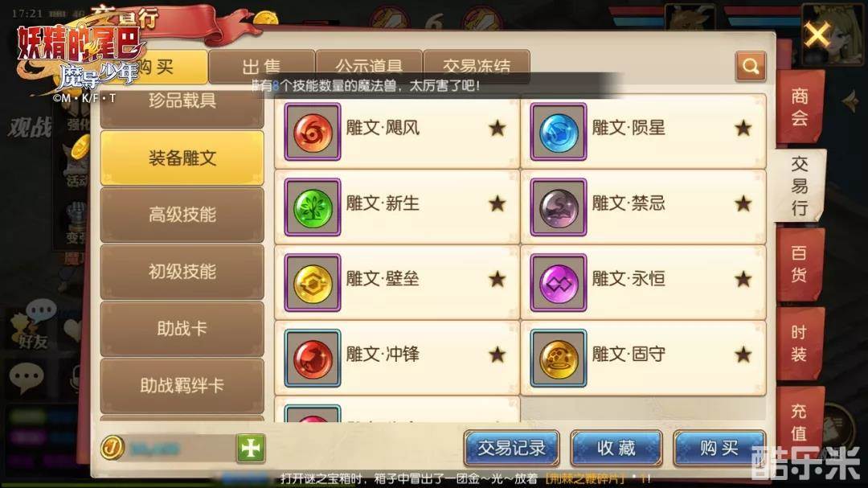Select the blue 雕文·陨星 rune icon
Image resolution: width=868 pixels, height=488 pixels.
click(558, 132)
